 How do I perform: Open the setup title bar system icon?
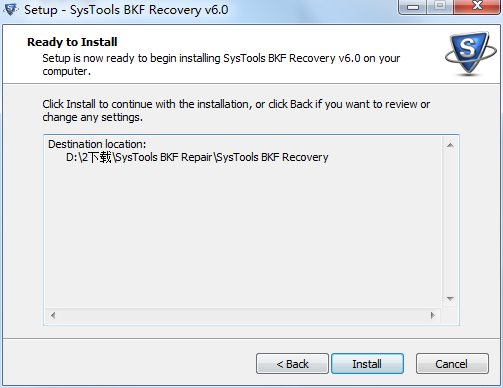11,9
